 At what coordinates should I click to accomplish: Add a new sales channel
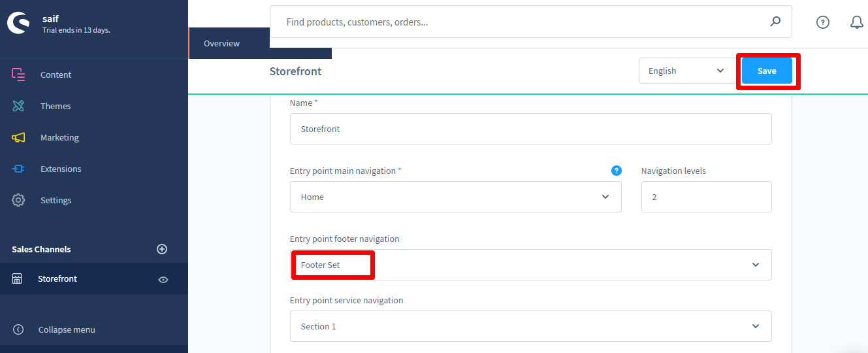click(163, 249)
